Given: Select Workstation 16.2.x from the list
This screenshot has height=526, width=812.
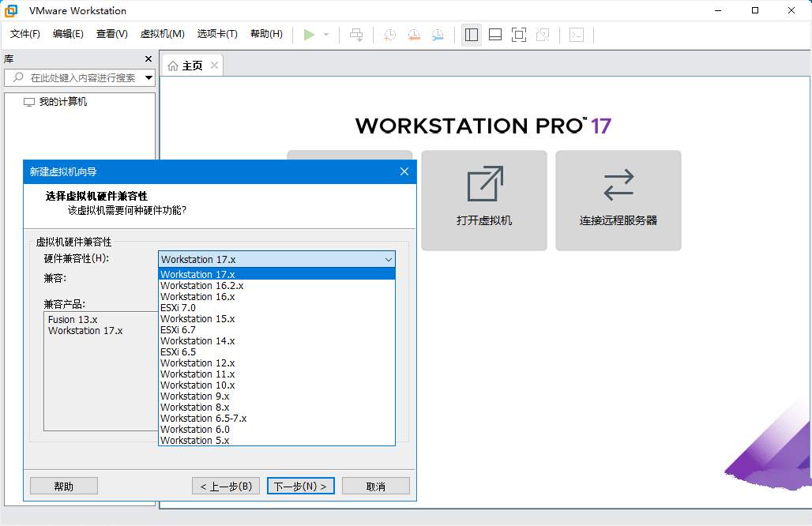Looking at the screenshot, I should click(202, 286).
